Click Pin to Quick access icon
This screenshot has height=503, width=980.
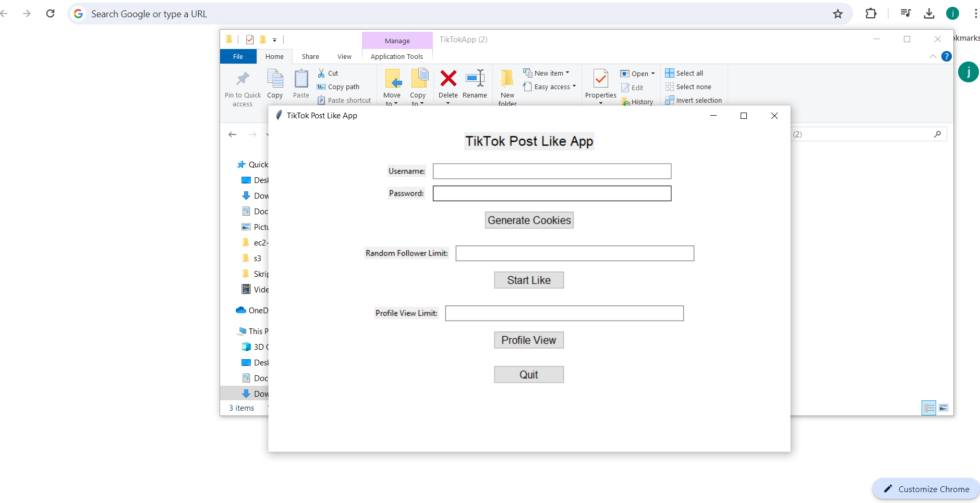pyautogui.click(x=243, y=79)
